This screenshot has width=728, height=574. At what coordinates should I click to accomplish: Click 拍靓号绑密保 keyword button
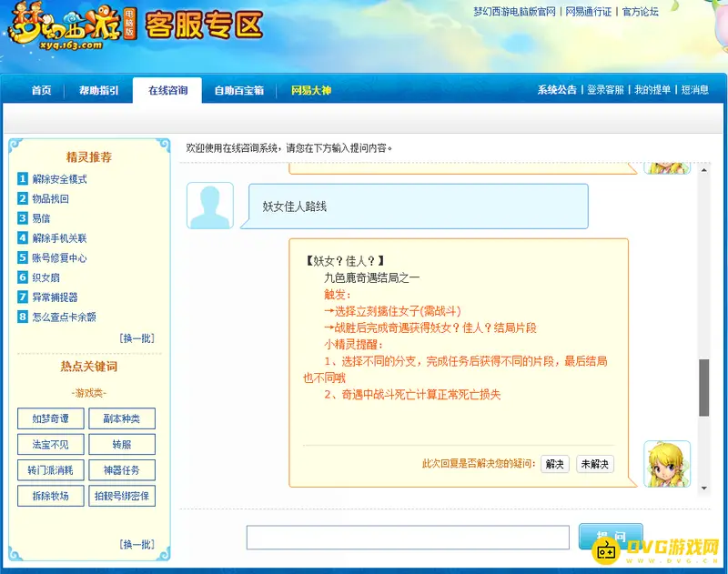[x=122, y=496]
